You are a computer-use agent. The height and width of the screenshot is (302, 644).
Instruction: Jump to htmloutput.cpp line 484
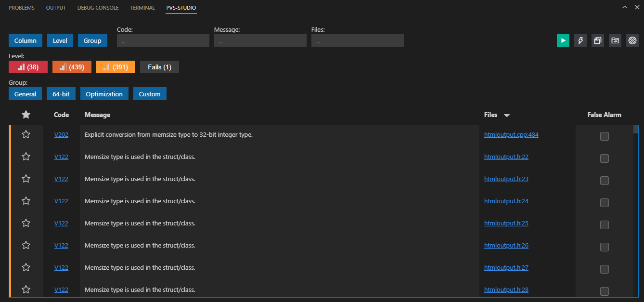coord(511,134)
